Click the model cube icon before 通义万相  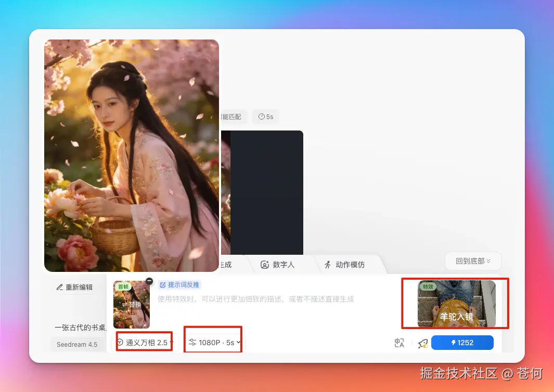tap(120, 342)
